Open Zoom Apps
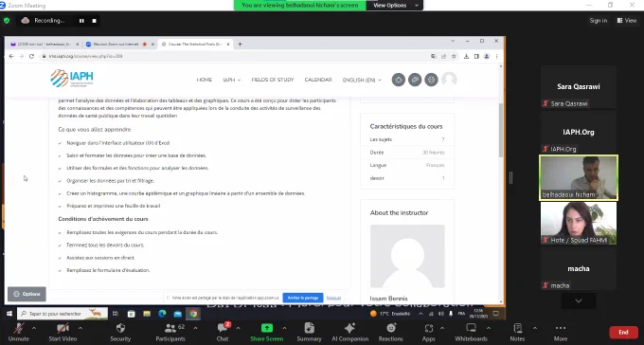Image resolution: width=644 pixels, height=345 pixels. coord(428,333)
